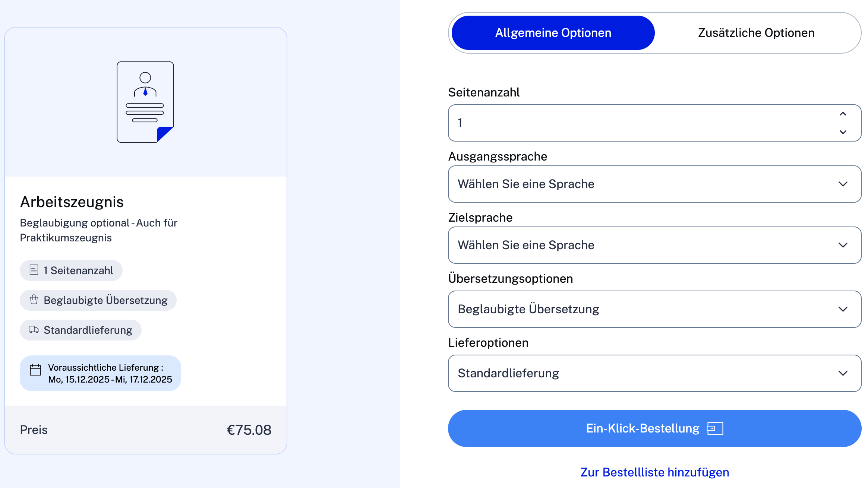Click the wallet icon inside Ein-Klick-Bestellung button
This screenshot has width=868, height=488.
pyautogui.click(x=714, y=428)
